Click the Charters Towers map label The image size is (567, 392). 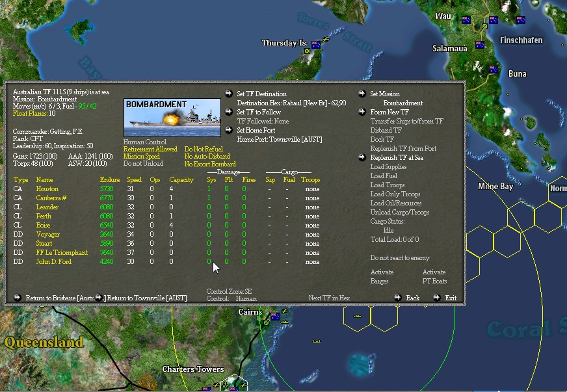tap(192, 369)
